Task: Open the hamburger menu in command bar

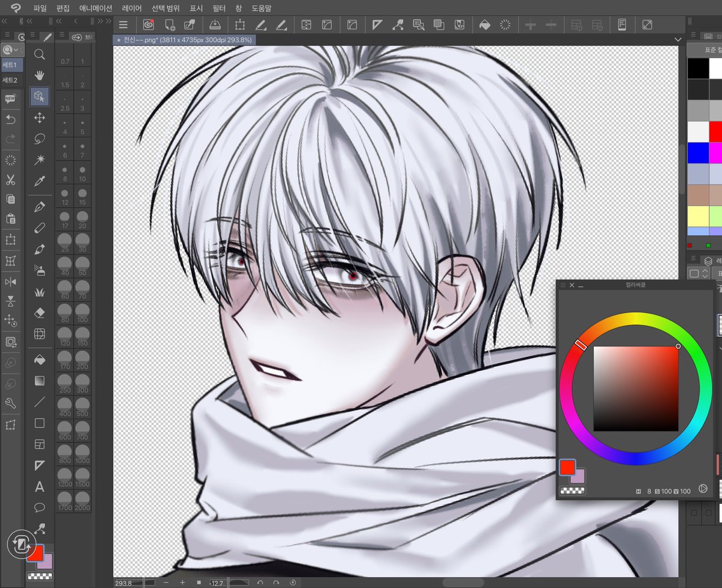Action: (123, 25)
